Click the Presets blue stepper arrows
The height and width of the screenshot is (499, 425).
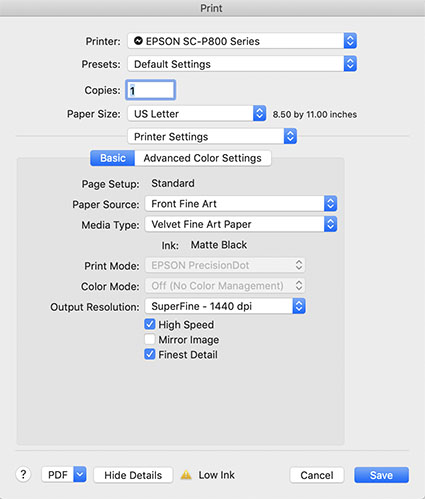pyautogui.click(x=350, y=64)
